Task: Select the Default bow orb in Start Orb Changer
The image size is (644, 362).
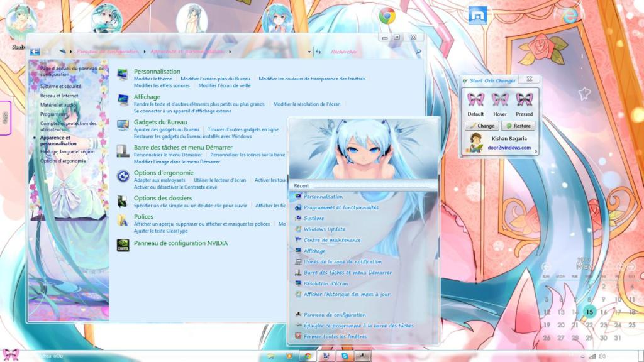Action: tap(476, 101)
